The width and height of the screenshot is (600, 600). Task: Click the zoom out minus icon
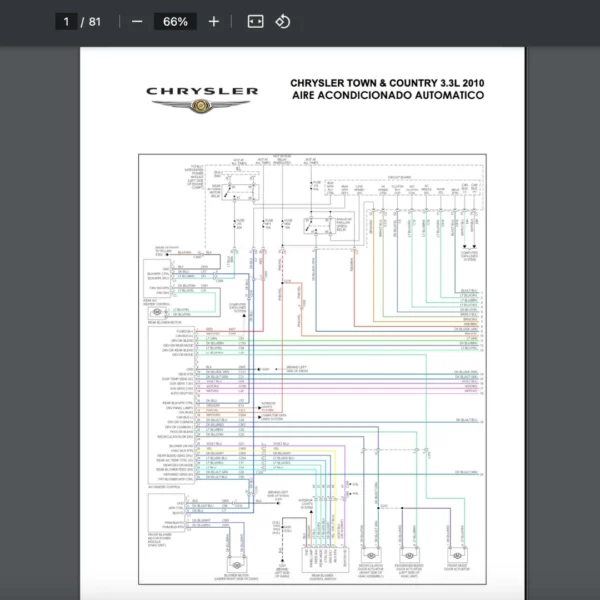coord(137,21)
